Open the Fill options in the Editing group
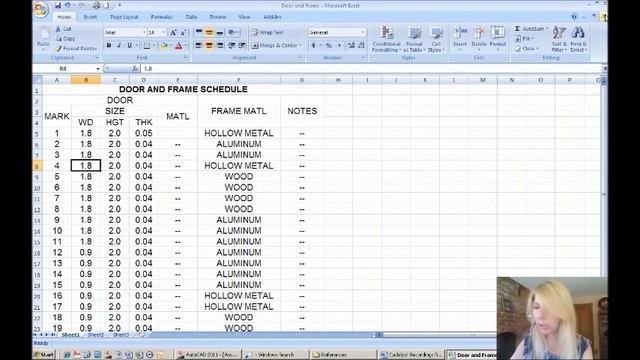Image resolution: width=640 pixels, height=360 pixels. (x=523, y=39)
